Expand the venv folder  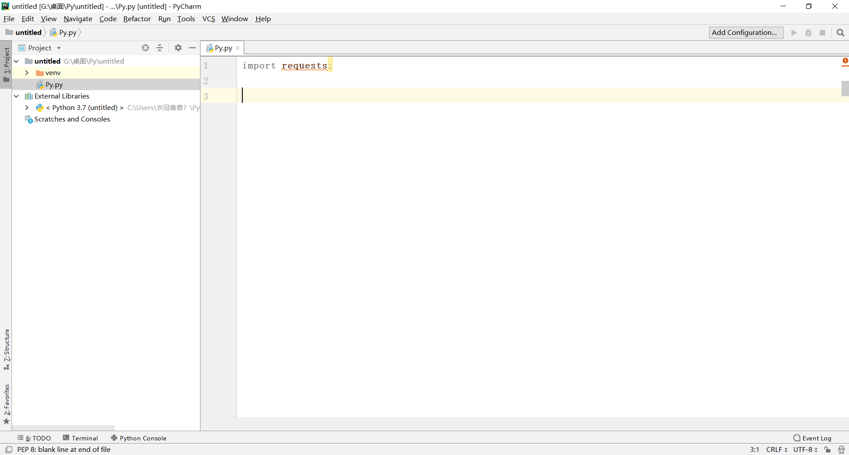[27, 73]
